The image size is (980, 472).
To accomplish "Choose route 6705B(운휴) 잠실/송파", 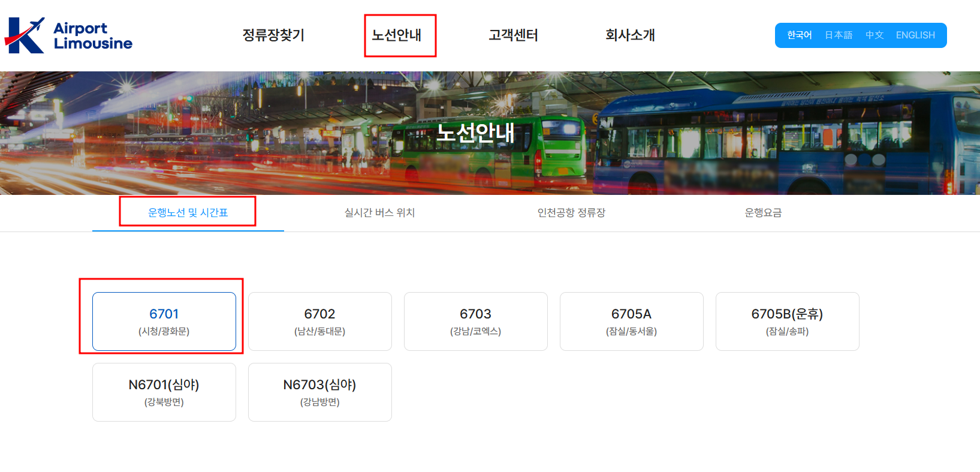I will [788, 321].
